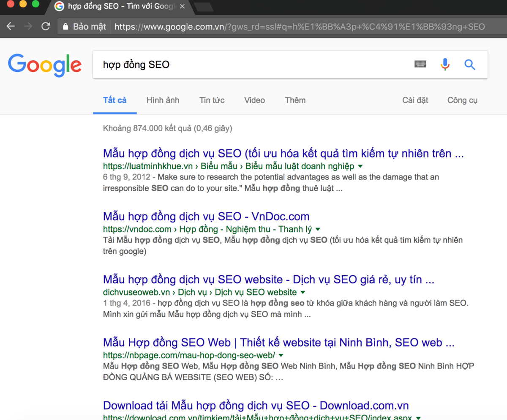
Task: Click the browser back arrow
Action: (x=11, y=26)
